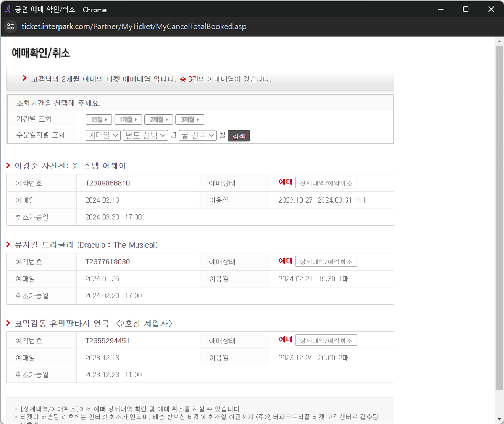Open 상세내역/예약취소 for 2호선 세입자
The height and width of the screenshot is (424, 504).
tap(326, 340)
